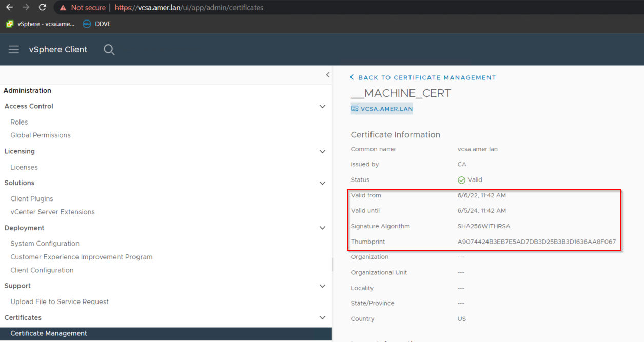
Task: Collapse the Certificates section
Action: (322, 317)
